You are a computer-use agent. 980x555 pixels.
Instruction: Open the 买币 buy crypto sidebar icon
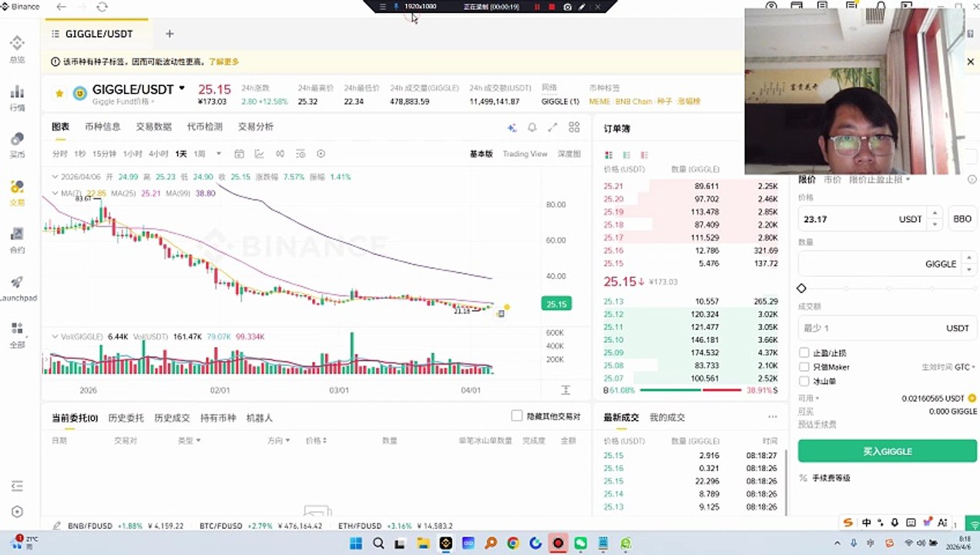(x=17, y=144)
